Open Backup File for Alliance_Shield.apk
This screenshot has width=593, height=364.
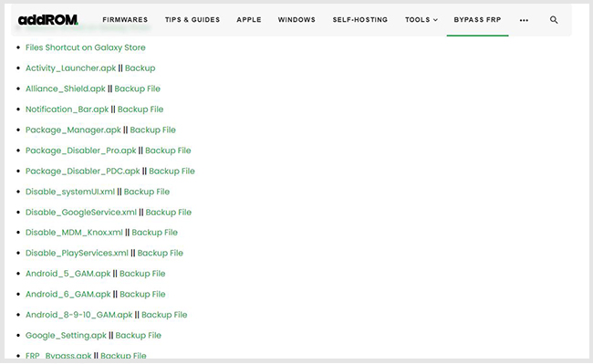(x=137, y=88)
